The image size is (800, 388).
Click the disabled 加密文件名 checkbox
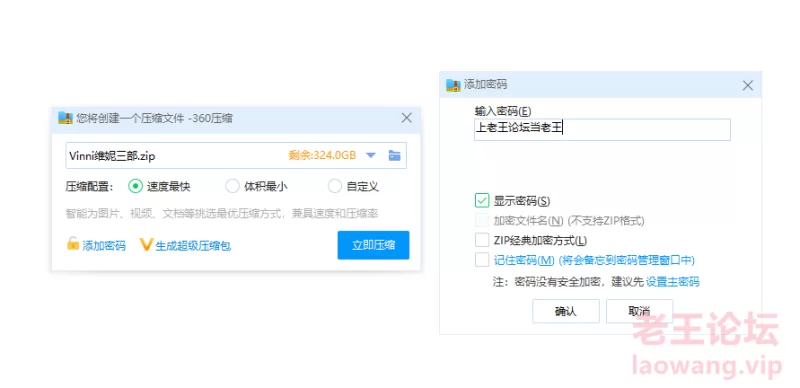pyautogui.click(x=482, y=221)
